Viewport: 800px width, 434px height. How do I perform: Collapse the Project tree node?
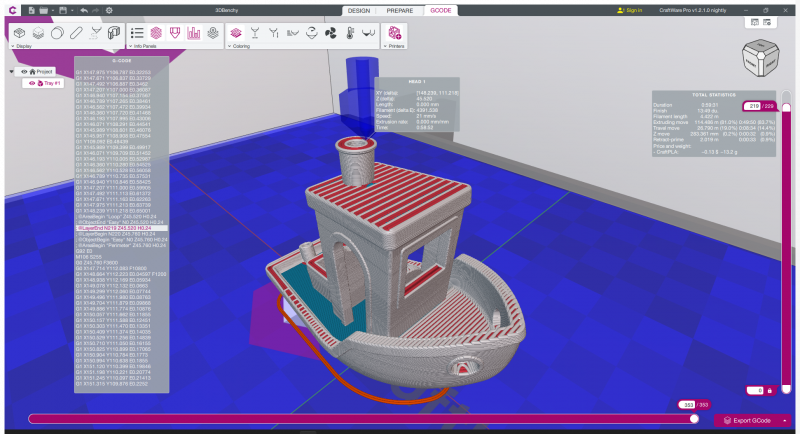[10, 72]
